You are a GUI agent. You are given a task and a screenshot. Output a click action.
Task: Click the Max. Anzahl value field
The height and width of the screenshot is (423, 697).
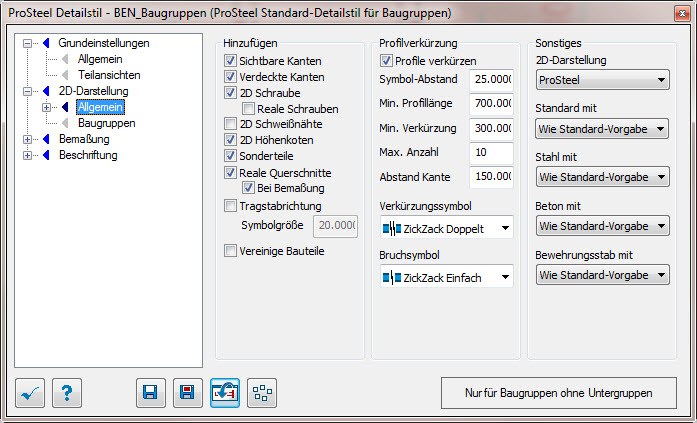(492, 152)
